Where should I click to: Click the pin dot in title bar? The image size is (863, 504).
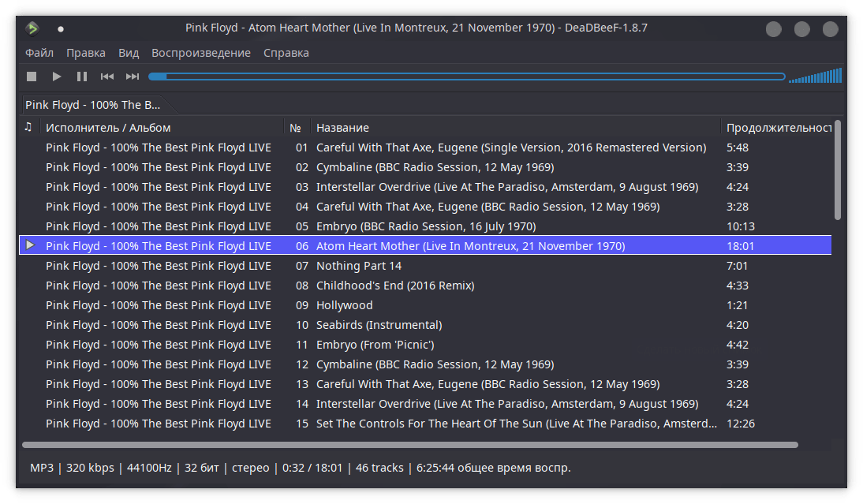(x=61, y=28)
